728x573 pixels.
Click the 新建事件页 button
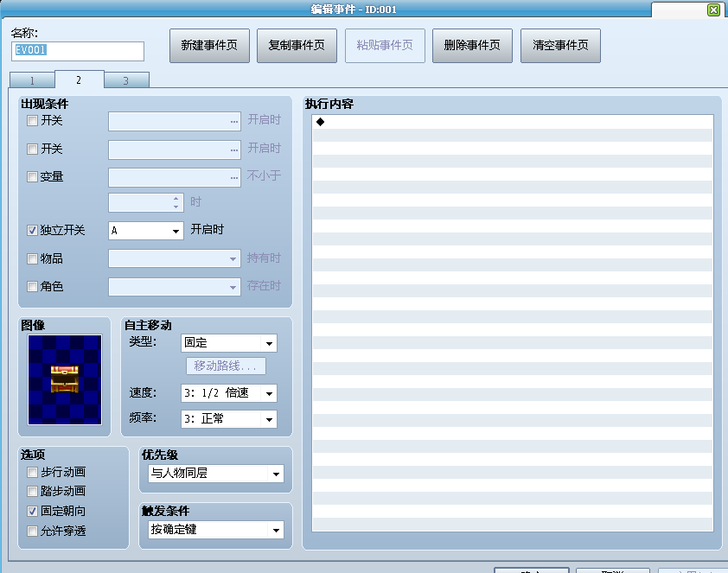[x=209, y=46]
